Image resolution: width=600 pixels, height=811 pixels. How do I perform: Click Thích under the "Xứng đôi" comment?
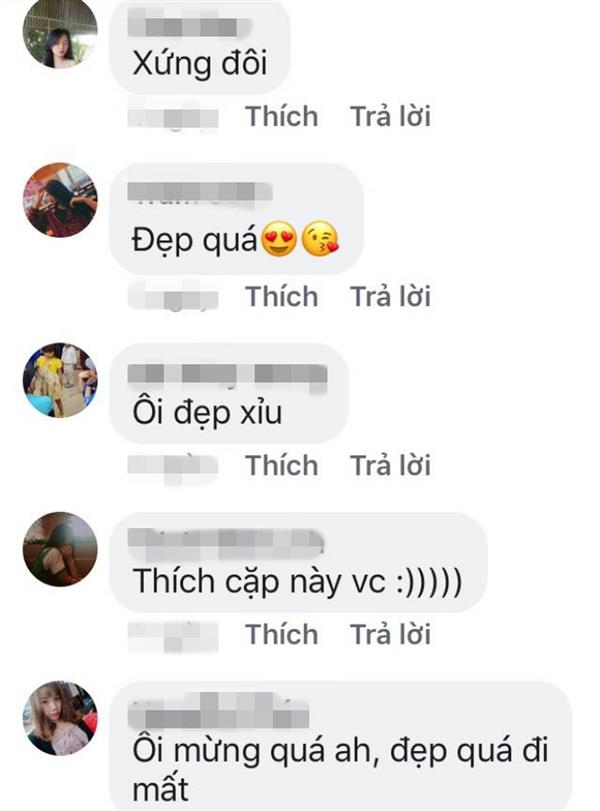(x=281, y=116)
